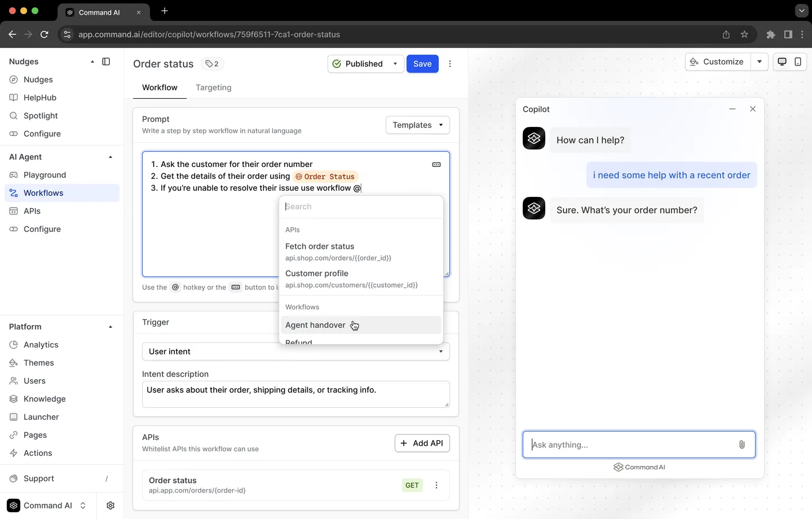This screenshot has height=519, width=812.
Task: Select Workflows in sidebar
Action: pos(62,193)
